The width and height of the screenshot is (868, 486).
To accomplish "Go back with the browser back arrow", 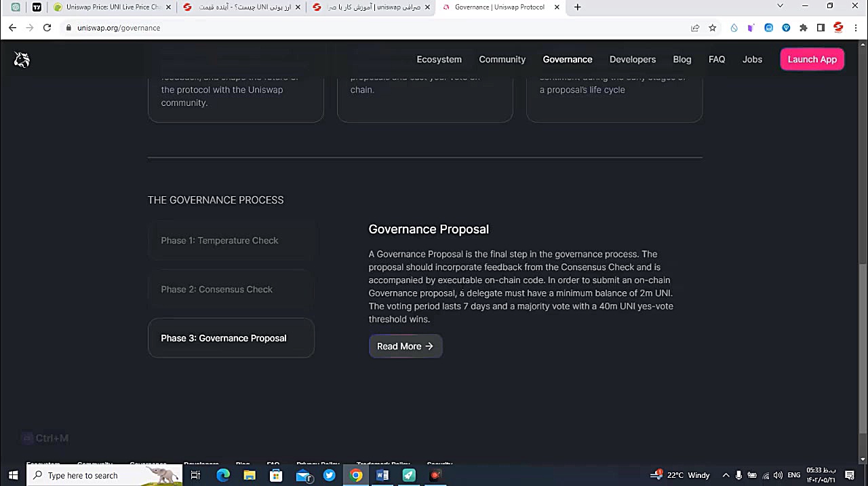I will coord(12,28).
